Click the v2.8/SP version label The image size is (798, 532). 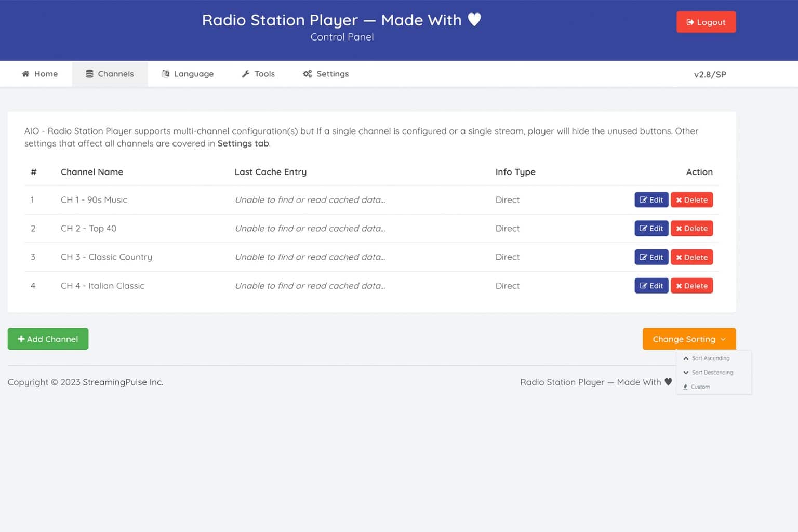pyautogui.click(x=710, y=74)
